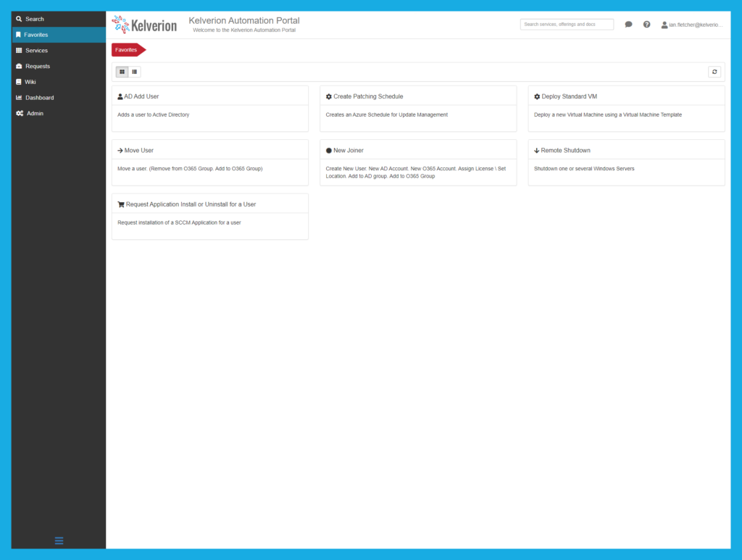This screenshot has width=742, height=560.
Task: Open the Move User service
Action: point(138,151)
